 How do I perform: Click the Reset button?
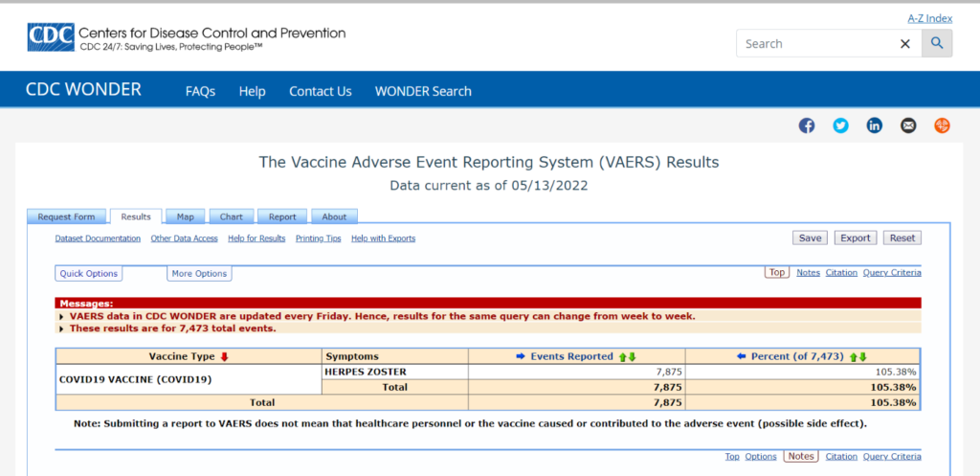pos(902,238)
